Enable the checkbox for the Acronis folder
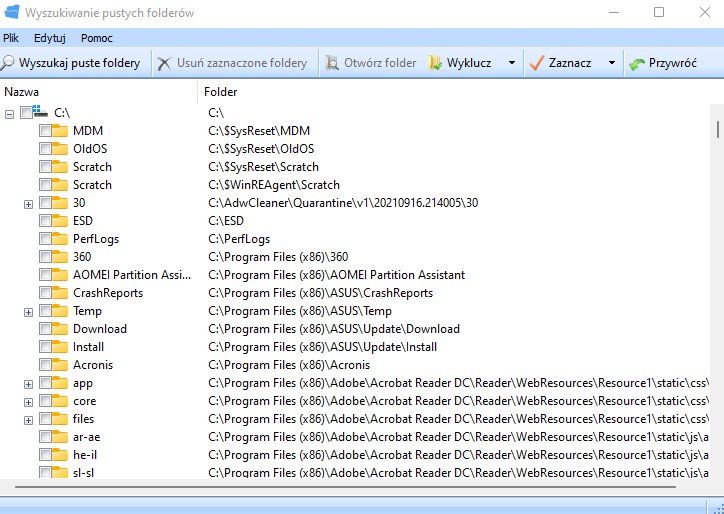Image resolution: width=724 pixels, height=514 pixels. 45,365
